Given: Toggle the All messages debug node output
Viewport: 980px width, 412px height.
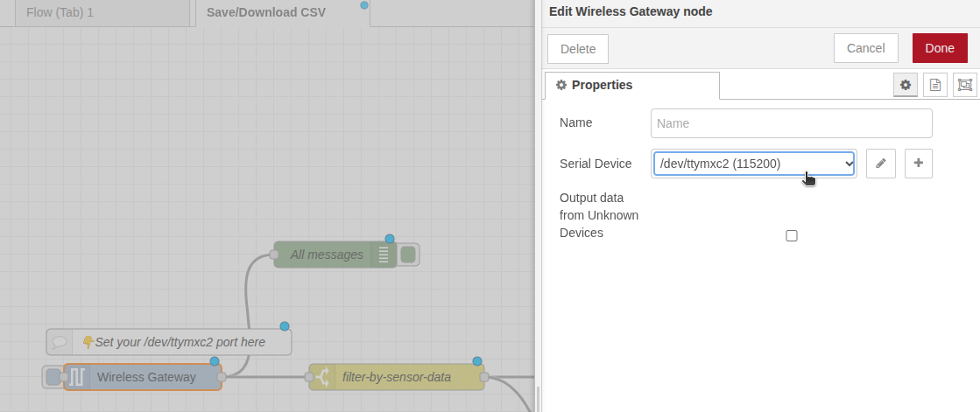Looking at the screenshot, I should (408, 255).
